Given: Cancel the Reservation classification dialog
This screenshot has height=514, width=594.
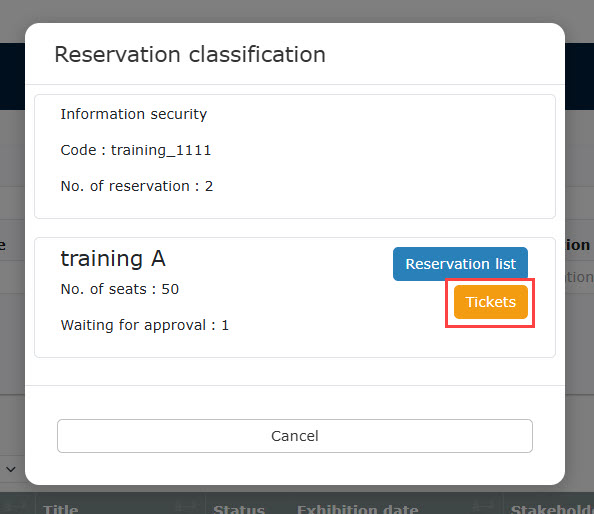Looking at the screenshot, I should tap(295, 436).
